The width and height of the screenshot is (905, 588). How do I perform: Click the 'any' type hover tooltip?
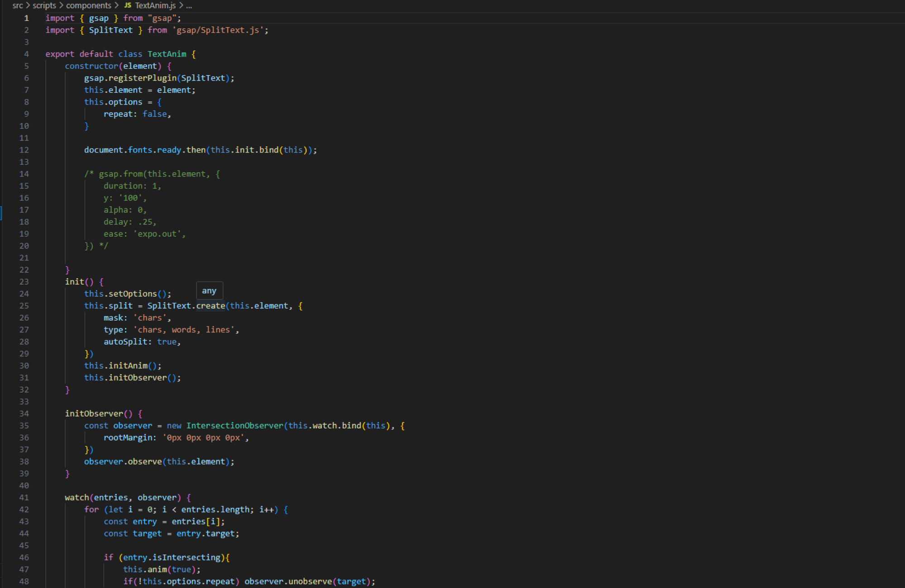[209, 291]
